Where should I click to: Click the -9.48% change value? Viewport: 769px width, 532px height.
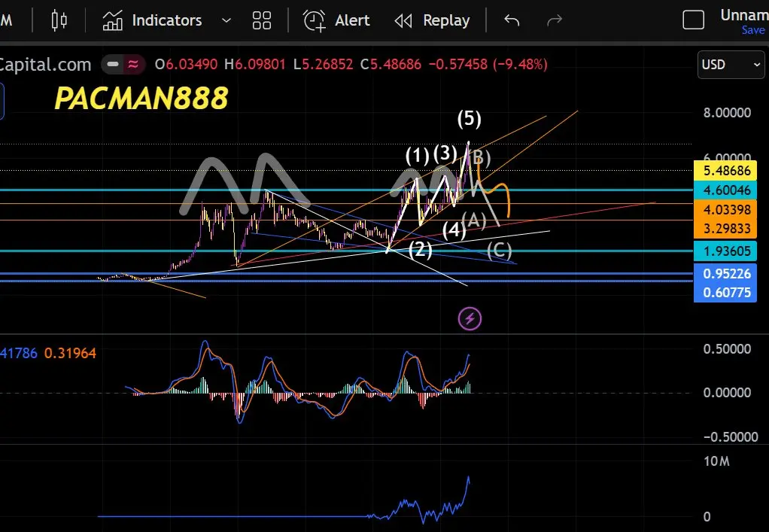(520, 64)
